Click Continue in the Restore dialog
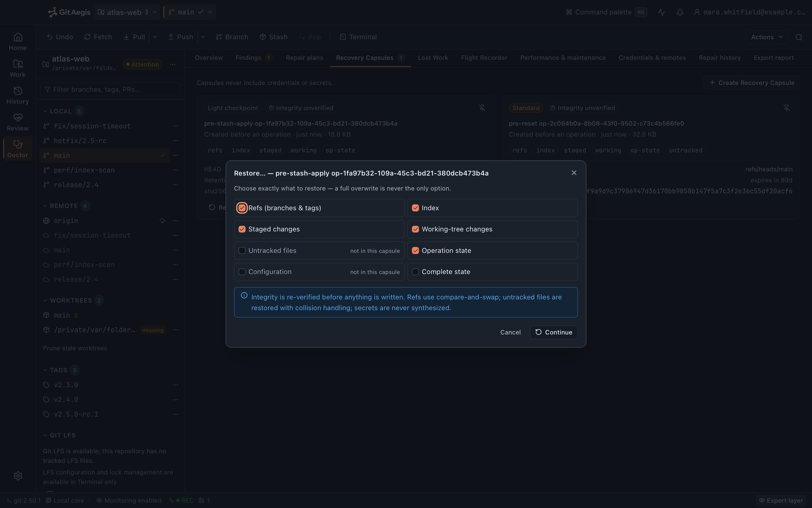The width and height of the screenshot is (812, 508). [x=554, y=332]
